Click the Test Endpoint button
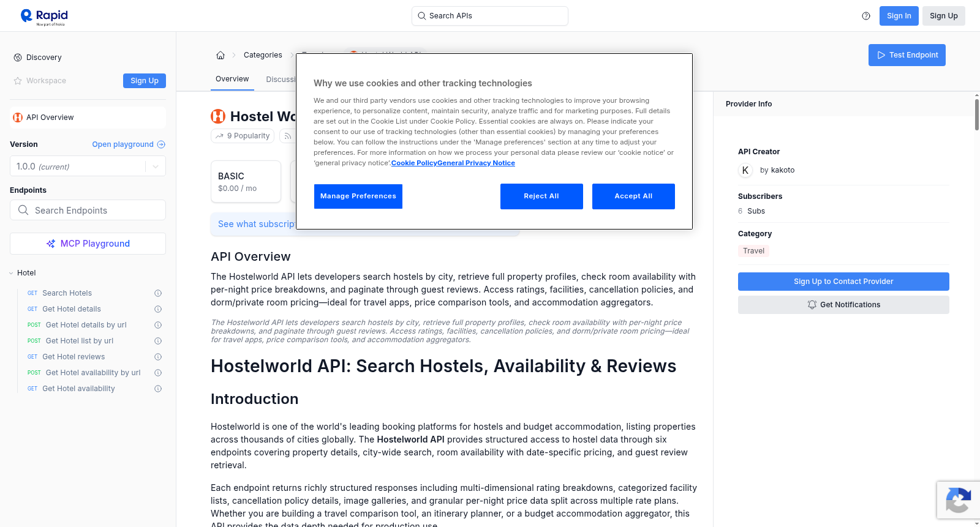Screen dimensions: 980x527 click(907, 55)
